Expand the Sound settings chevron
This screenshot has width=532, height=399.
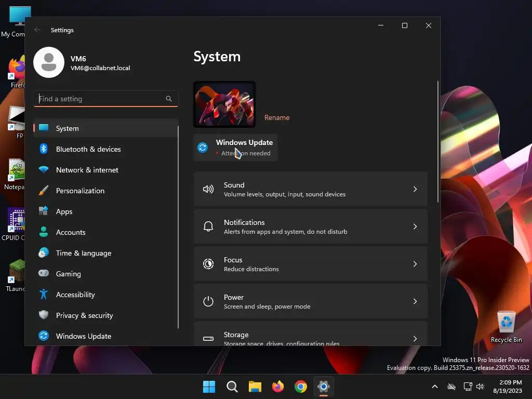point(415,189)
